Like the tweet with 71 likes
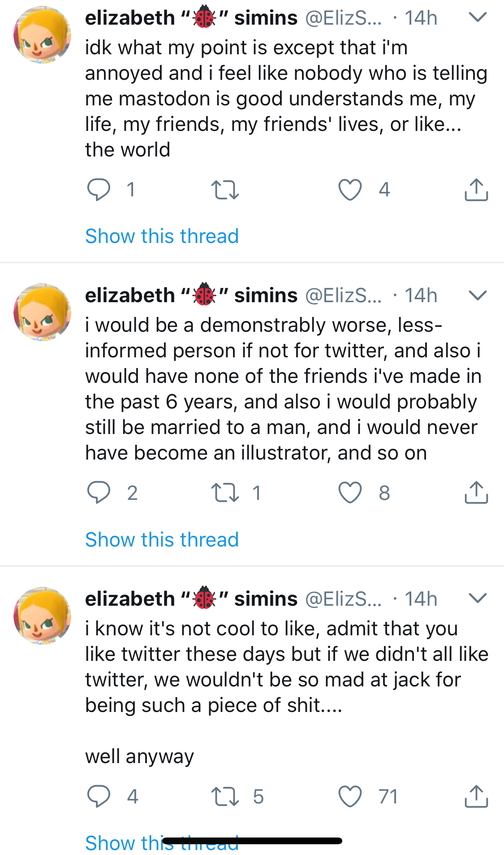 350,796
